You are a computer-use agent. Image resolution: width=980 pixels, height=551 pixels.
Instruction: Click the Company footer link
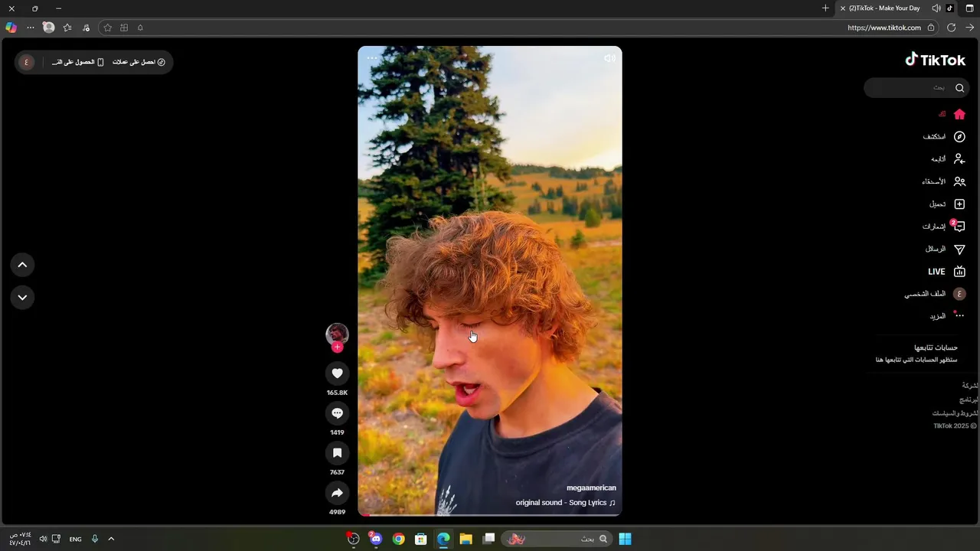[x=970, y=386]
